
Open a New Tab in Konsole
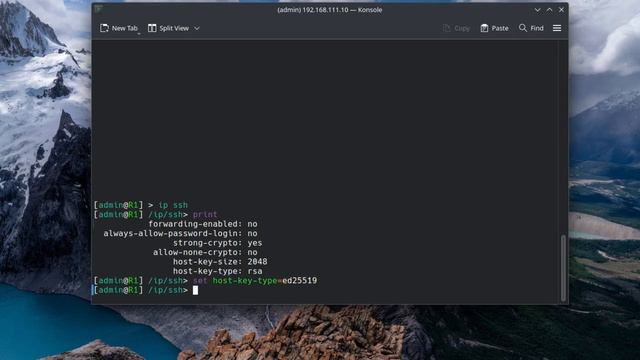tap(119, 28)
